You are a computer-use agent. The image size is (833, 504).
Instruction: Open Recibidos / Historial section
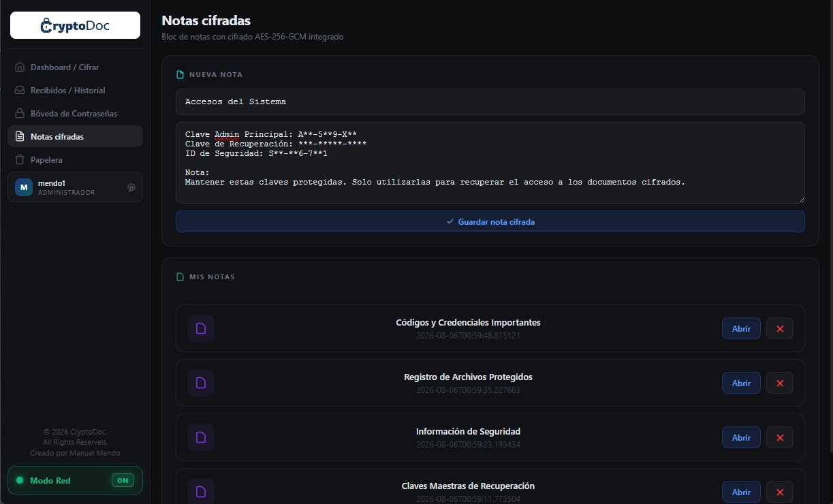pyautogui.click(x=75, y=91)
